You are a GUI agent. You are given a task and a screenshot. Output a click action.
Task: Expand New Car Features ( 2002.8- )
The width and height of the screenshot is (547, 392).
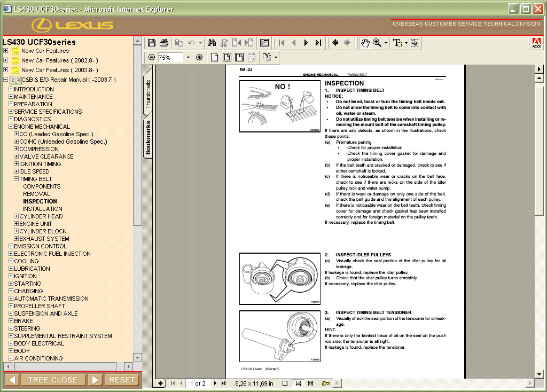click(5, 60)
